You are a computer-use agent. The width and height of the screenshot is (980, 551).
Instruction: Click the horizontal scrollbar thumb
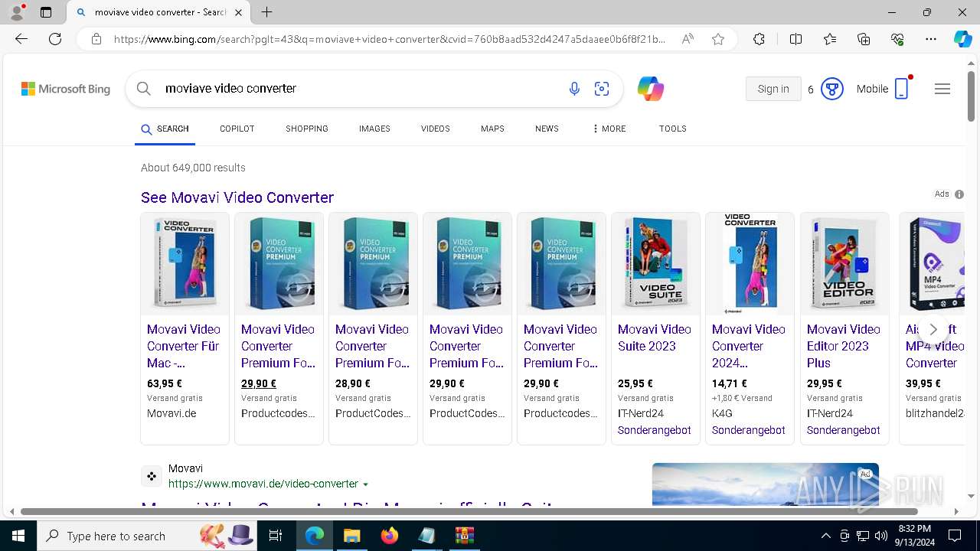pos(469,511)
